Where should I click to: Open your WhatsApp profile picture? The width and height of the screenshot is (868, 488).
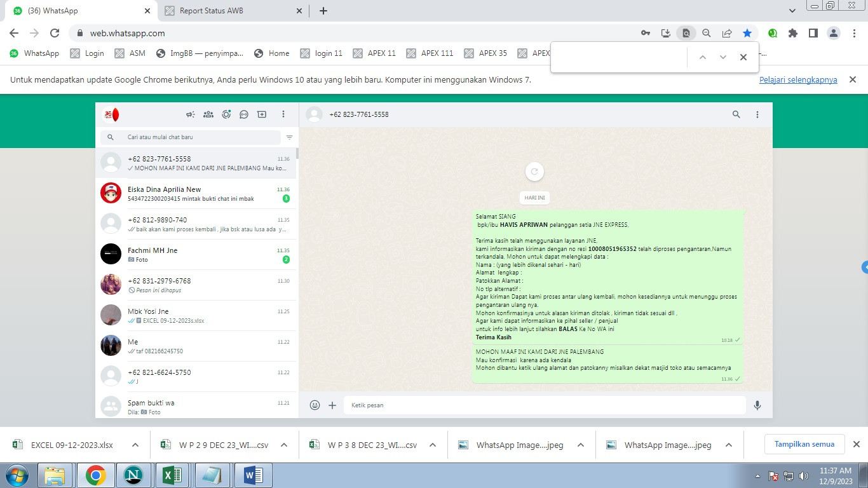coord(111,114)
